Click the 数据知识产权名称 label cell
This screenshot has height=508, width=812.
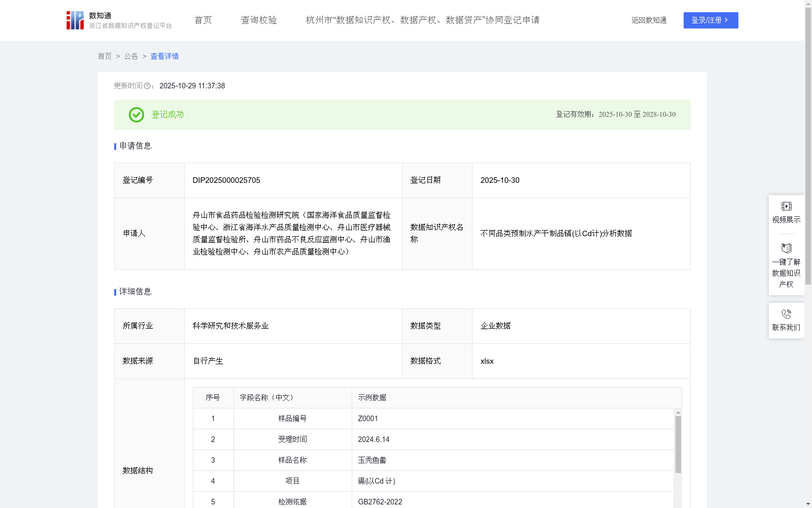[437, 234]
